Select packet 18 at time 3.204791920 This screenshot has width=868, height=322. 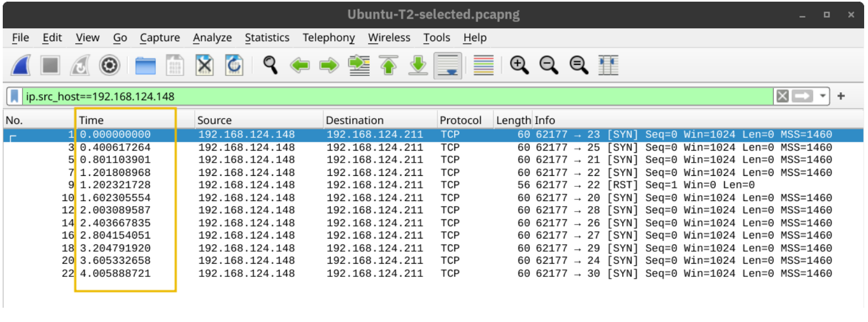point(433,248)
